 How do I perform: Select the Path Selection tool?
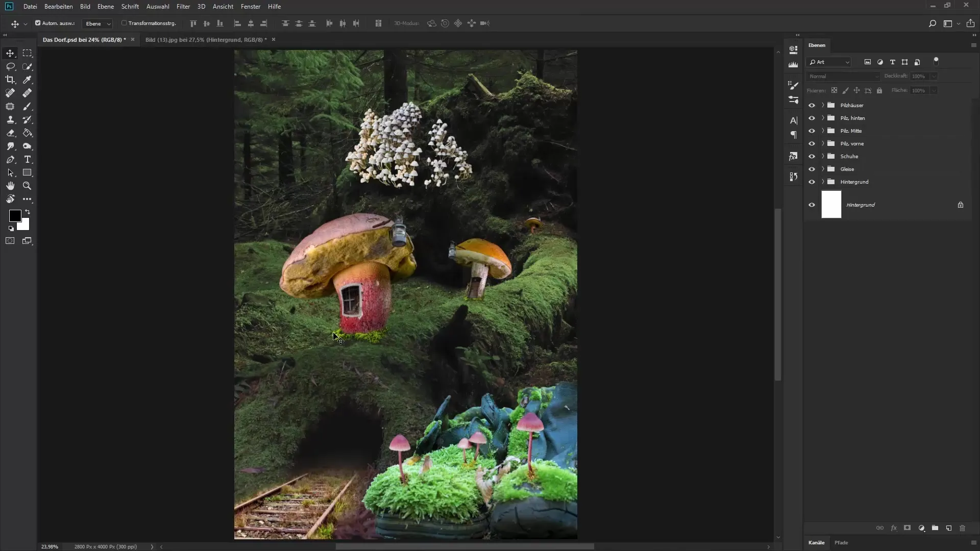point(10,172)
